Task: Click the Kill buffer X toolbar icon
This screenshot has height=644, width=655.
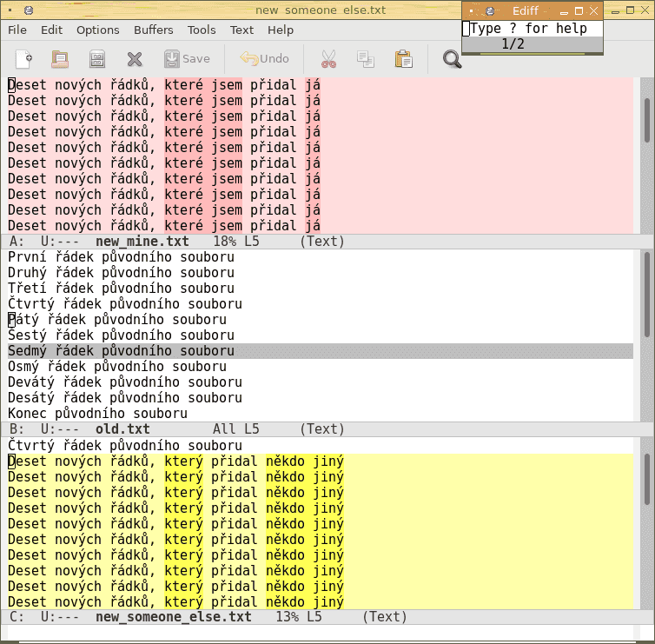Action: point(135,59)
